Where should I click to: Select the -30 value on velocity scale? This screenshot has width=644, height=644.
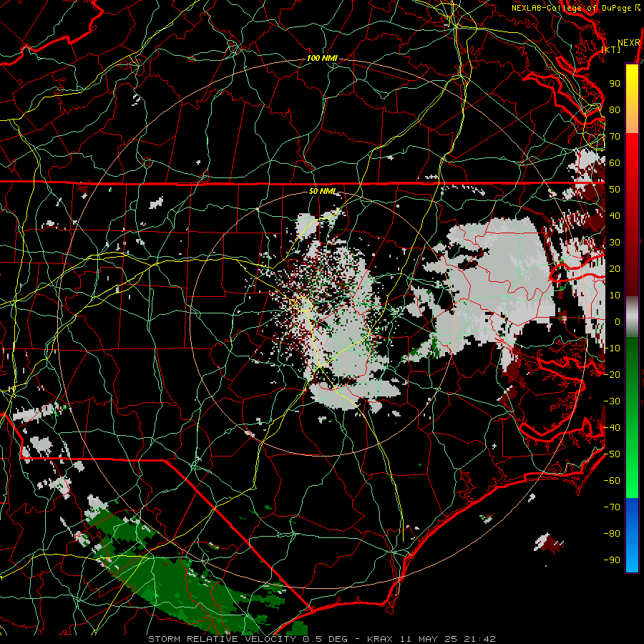point(612,401)
